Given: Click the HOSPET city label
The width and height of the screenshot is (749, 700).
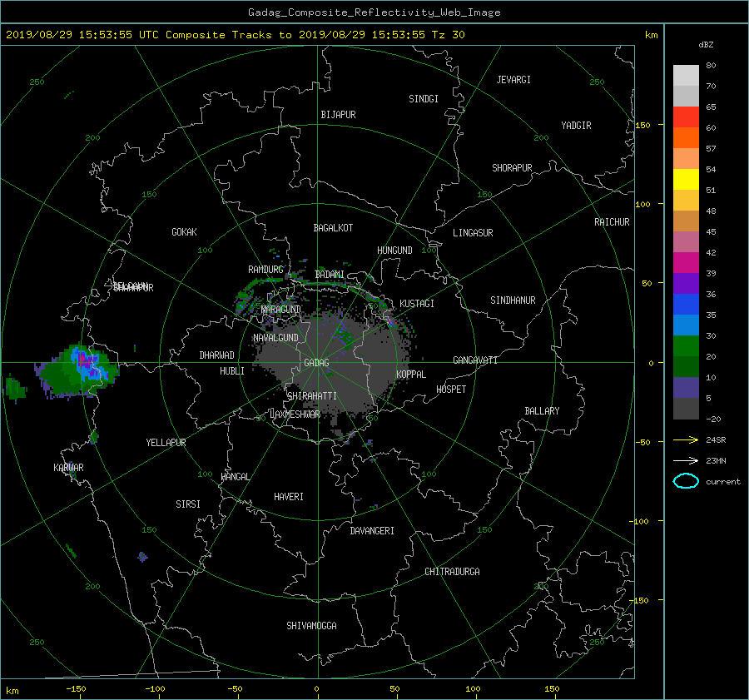Looking at the screenshot, I should (x=451, y=390).
